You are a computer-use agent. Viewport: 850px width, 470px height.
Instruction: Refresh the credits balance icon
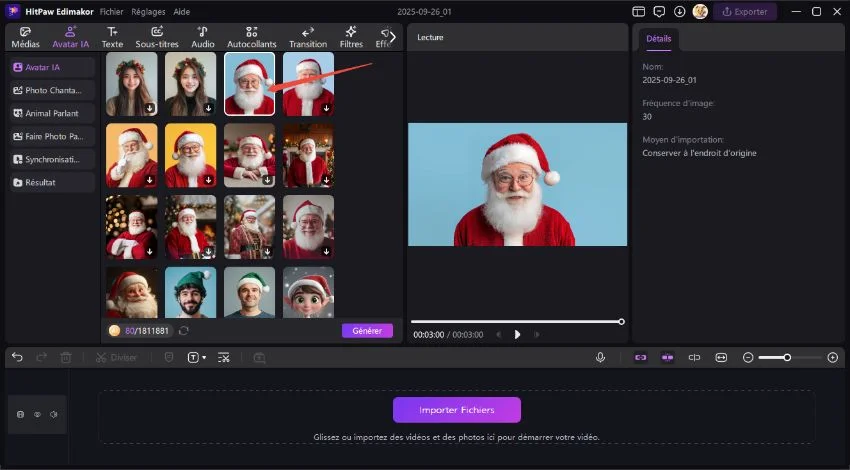point(184,331)
